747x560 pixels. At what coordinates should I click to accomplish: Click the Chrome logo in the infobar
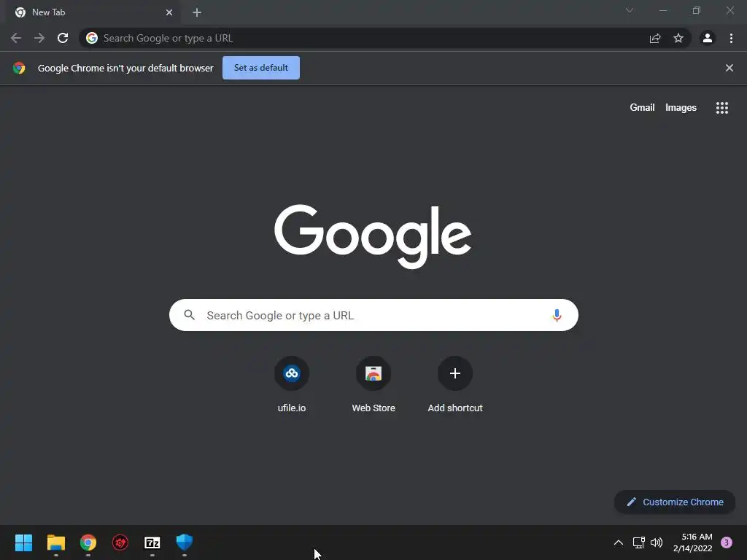pos(19,68)
